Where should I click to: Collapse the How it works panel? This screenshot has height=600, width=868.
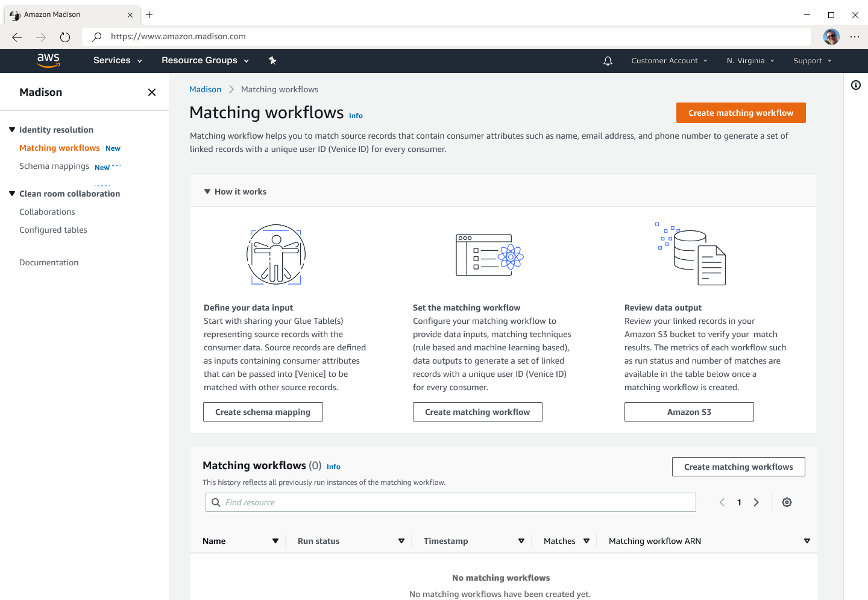207,192
